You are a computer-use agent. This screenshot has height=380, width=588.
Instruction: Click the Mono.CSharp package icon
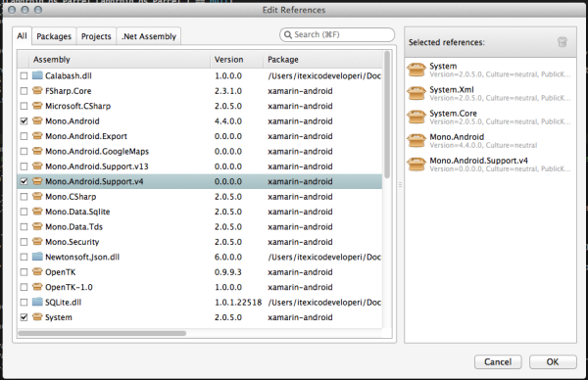tap(37, 197)
